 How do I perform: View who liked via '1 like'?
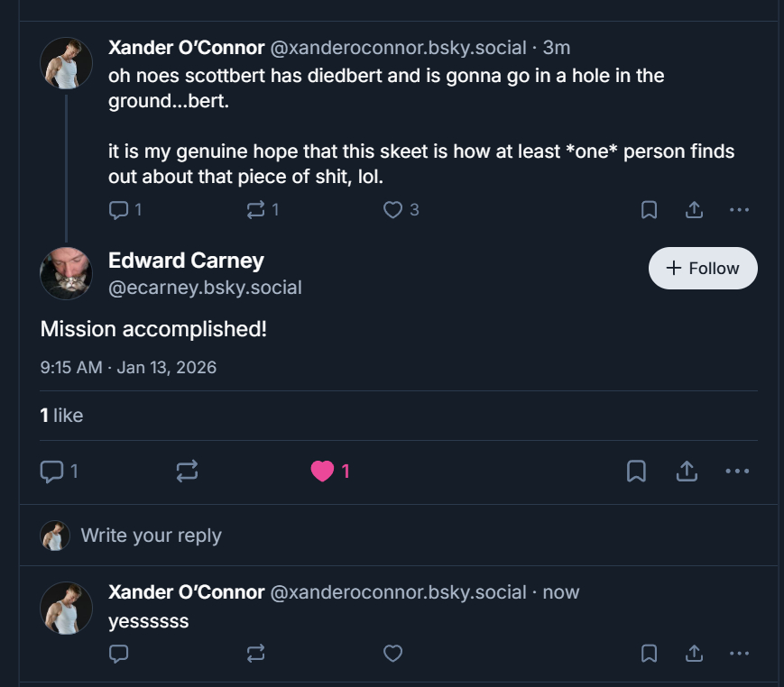[61, 415]
